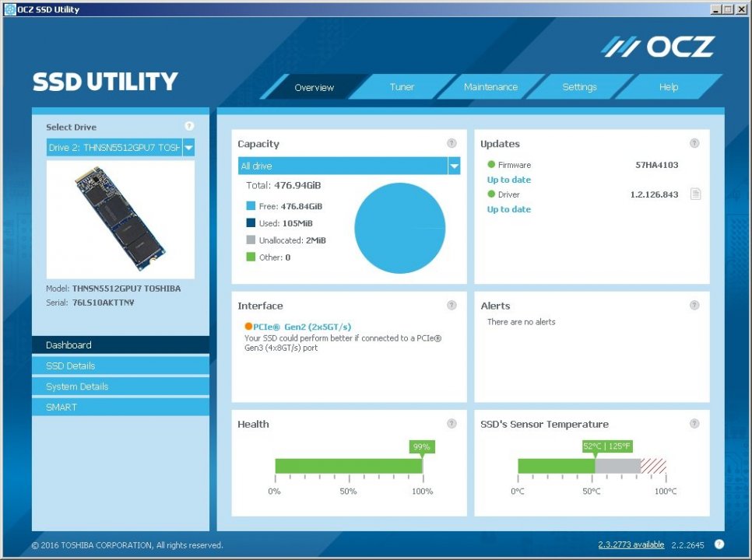
Task: Click the PCIe Gen2 (2x5GT/s) link
Action: (x=302, y=327)
